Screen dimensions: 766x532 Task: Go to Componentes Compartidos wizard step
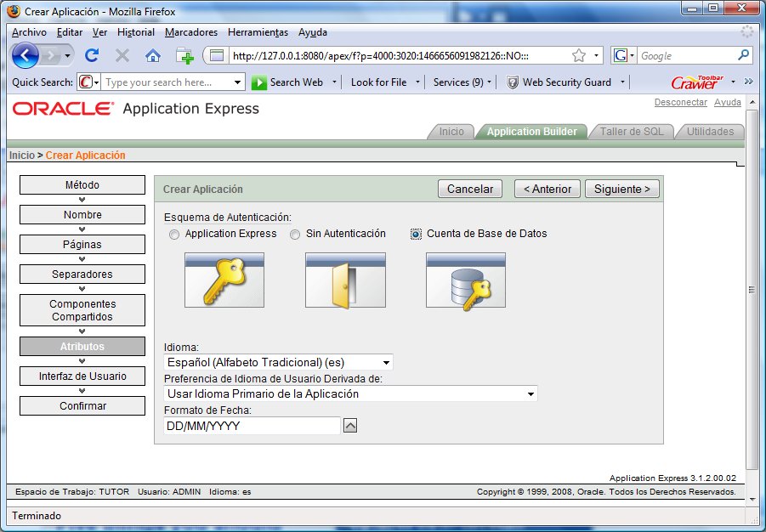pos(82,310)
